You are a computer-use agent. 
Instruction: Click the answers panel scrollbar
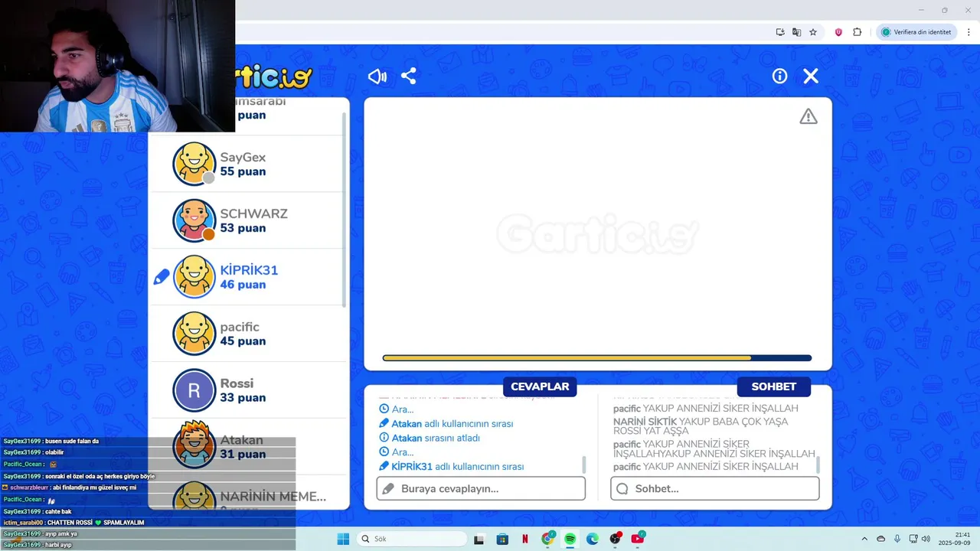pos(583,465)
